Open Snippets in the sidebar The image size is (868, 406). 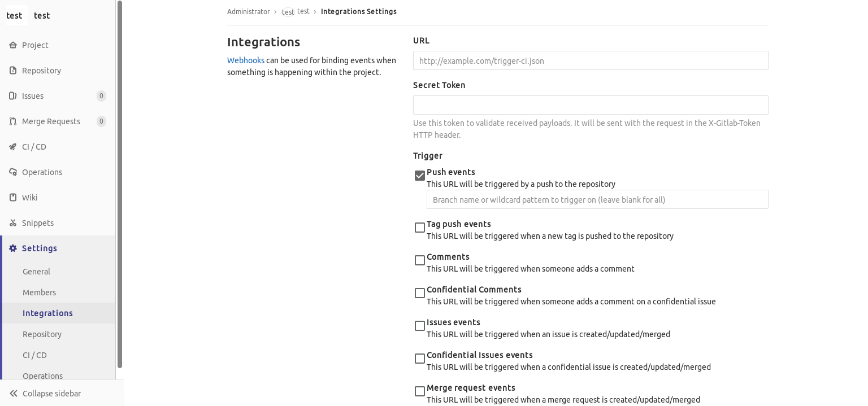pyautogui.click(x=58, y=223)
